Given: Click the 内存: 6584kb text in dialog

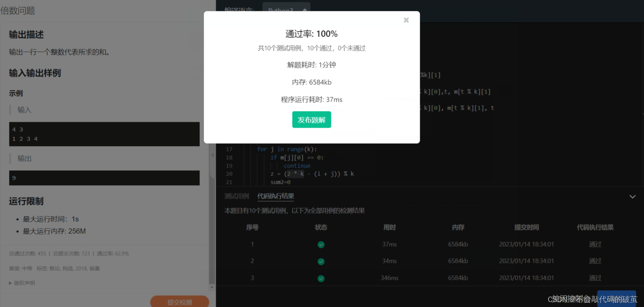Looking at the screenshot, I should coord(312,82).
